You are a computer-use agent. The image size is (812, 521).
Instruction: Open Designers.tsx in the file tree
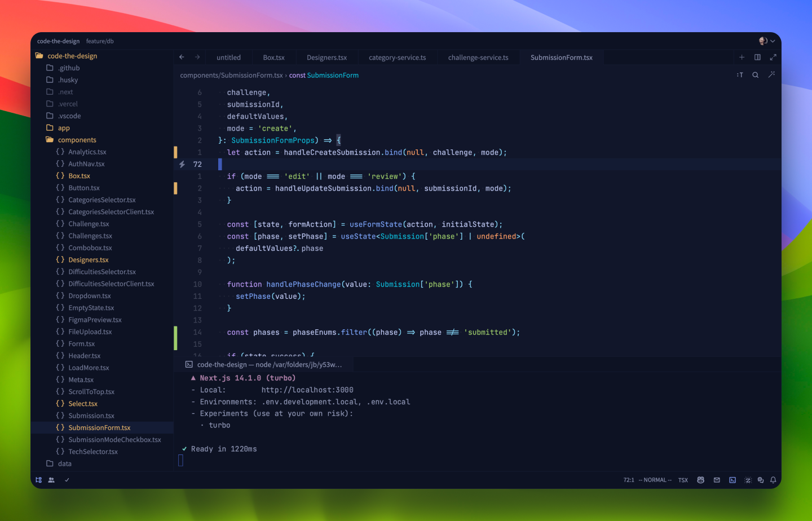pyautogui.click(x=102, y=259)
